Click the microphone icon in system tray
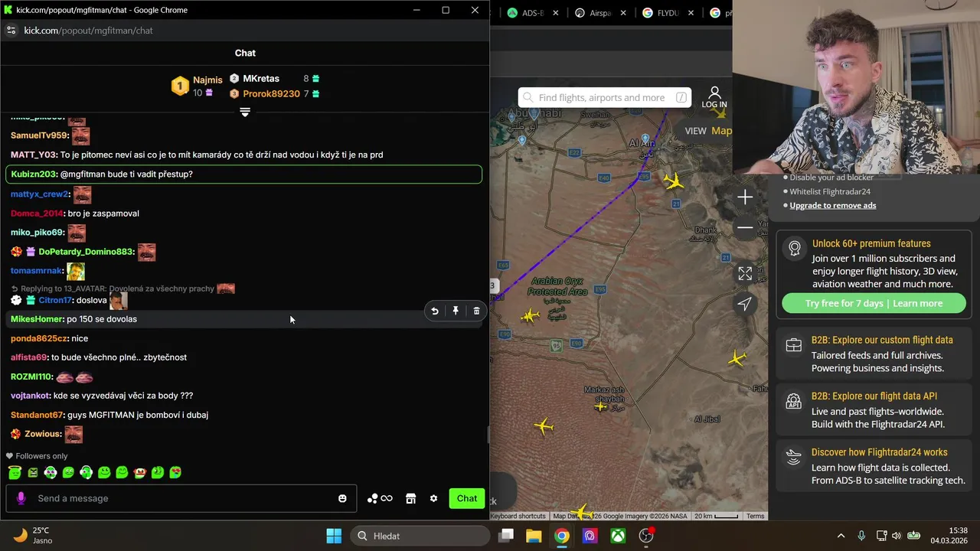980x551 pixels. tap(861, 536)
